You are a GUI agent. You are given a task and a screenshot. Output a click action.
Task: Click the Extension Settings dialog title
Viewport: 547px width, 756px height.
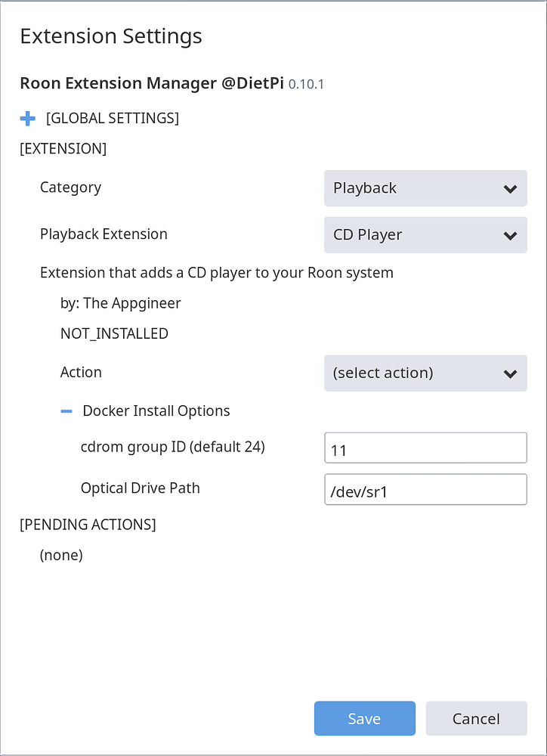point(110,36)
